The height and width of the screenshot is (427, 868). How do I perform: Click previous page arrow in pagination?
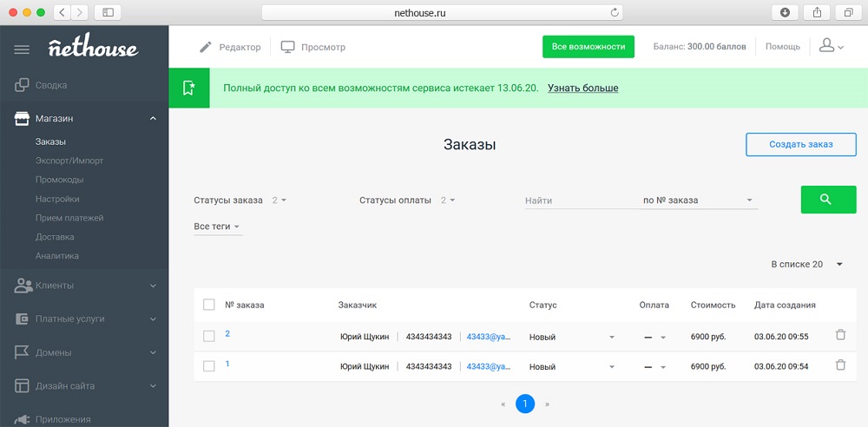(x=503, y=404)
